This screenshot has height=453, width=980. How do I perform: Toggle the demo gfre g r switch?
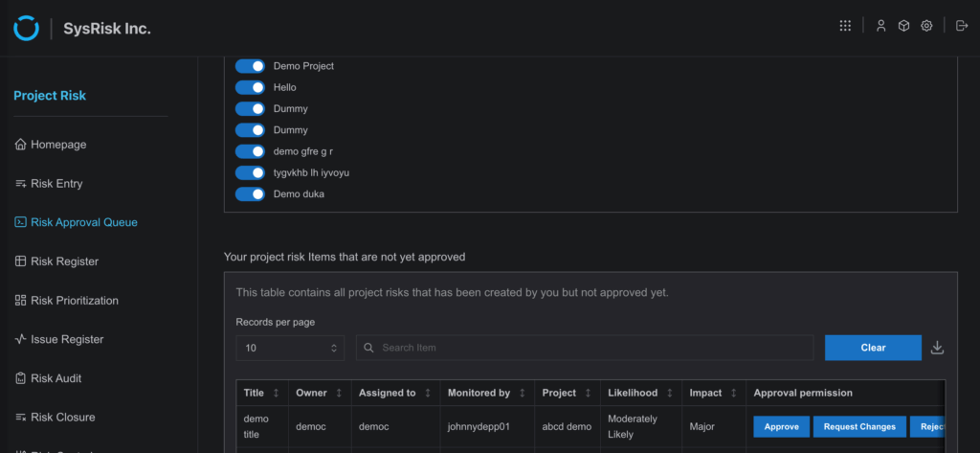point(250,151)
